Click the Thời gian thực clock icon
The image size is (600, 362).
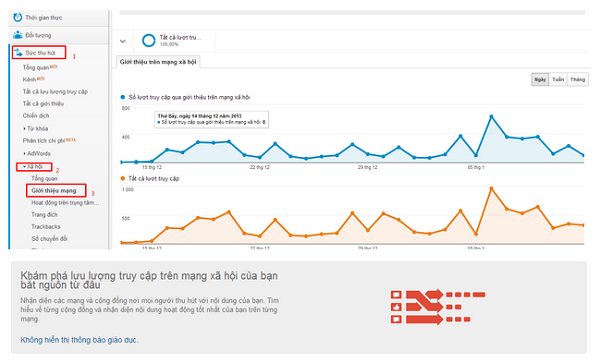[x=18, y=17]
